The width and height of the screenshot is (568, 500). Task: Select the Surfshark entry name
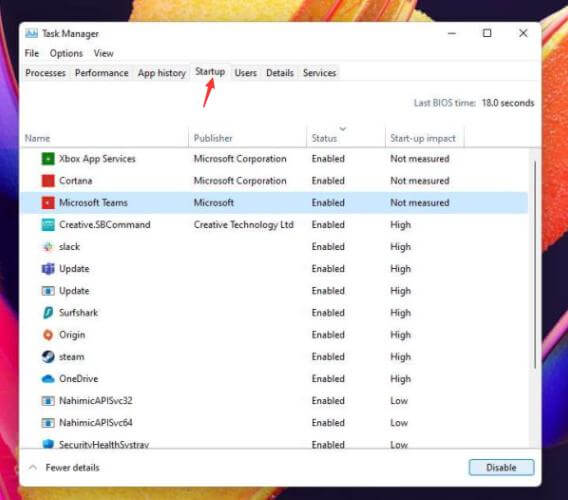[x=78, y=313]
